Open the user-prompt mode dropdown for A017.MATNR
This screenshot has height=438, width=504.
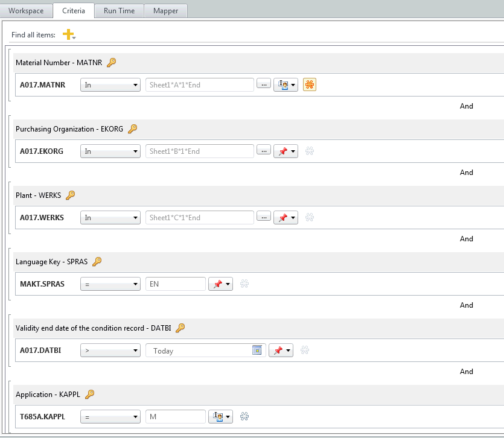[x=285, y=85]
